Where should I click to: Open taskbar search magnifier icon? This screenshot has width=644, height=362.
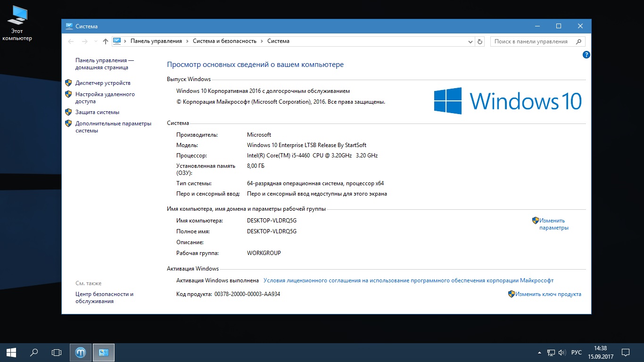34,352
